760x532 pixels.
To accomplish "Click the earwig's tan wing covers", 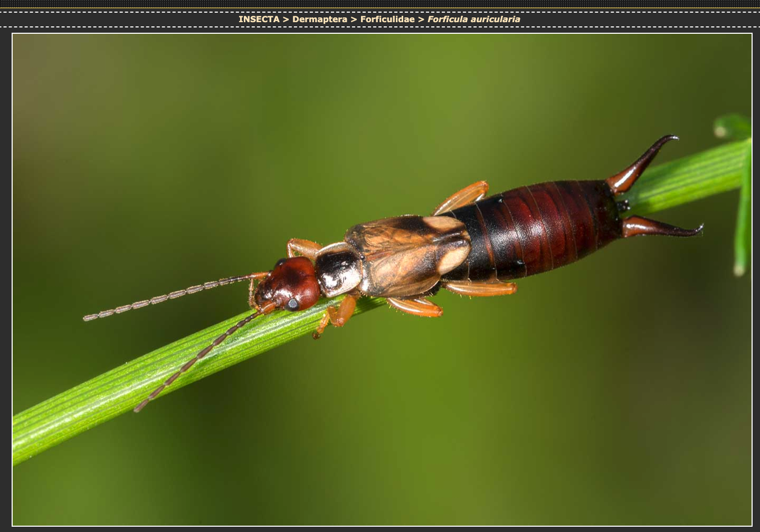I will coord(406,253).
